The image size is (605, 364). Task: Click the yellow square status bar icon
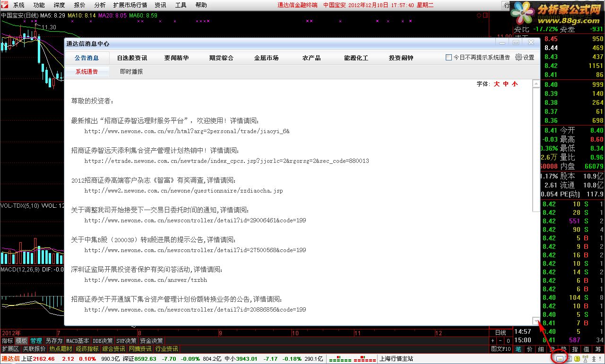click(577, 359)
